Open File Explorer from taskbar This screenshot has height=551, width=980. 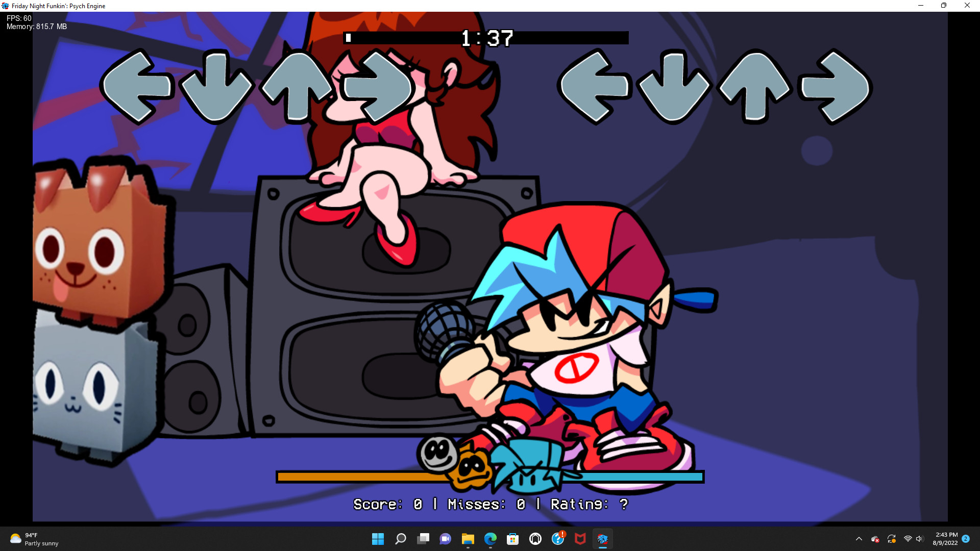tap(468, 539)
